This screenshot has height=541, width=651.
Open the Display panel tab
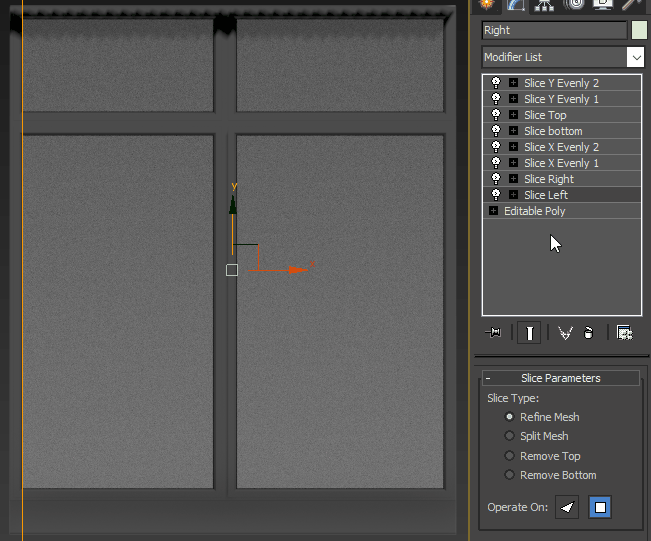[x=602, y=4]
